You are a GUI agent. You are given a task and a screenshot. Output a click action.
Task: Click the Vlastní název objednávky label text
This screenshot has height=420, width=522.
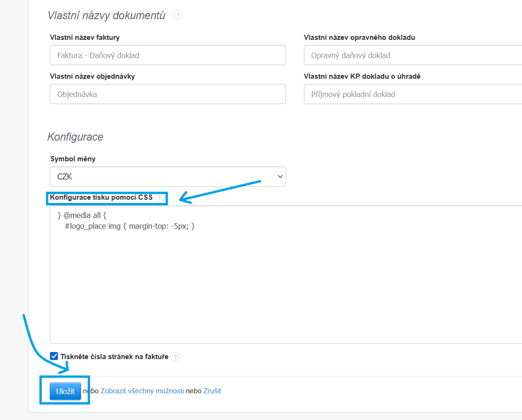[92, 76]
